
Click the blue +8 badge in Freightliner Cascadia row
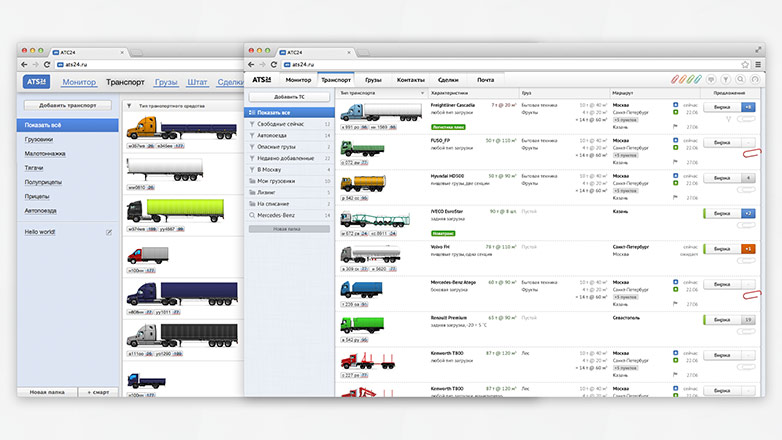coord(748,107)
